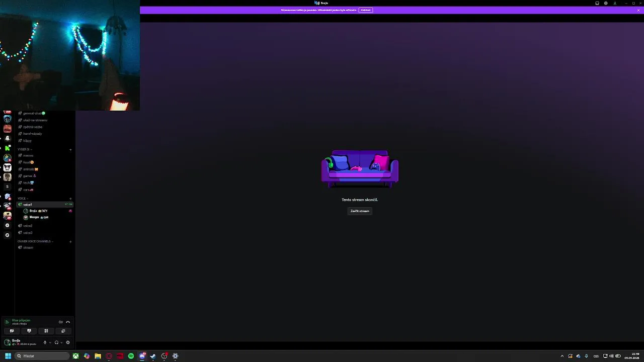The width and height of the screenshot is (644, 362).
Task: Add a channel to VYBER SI category
Action: coord(70,149)
